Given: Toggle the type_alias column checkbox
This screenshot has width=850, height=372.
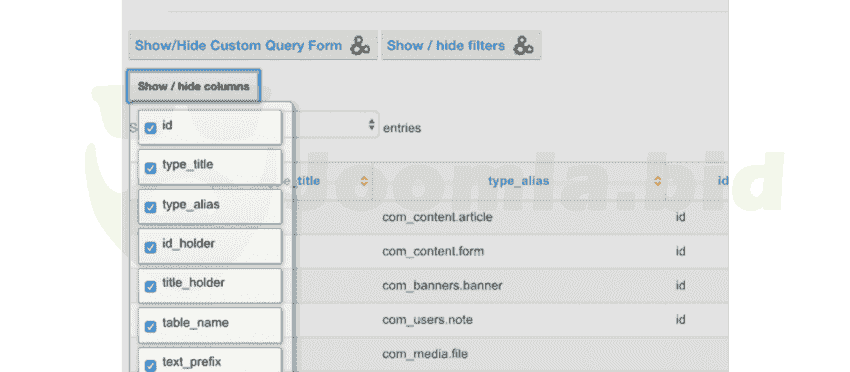Looking at the screenshot, I should click(150, 207).
